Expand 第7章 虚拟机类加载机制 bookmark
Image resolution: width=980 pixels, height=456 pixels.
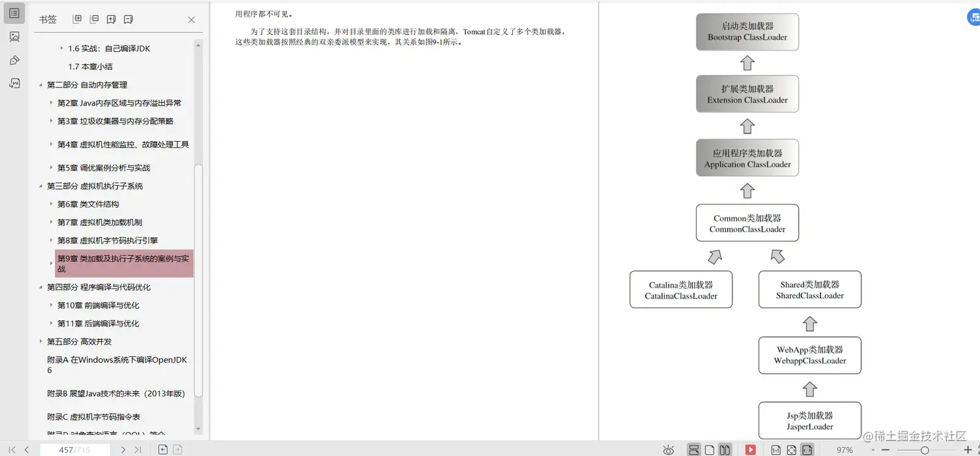point(51,222)
